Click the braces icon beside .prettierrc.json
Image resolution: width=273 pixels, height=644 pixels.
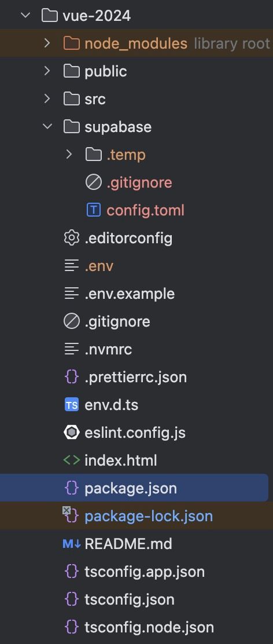point(71,377)
